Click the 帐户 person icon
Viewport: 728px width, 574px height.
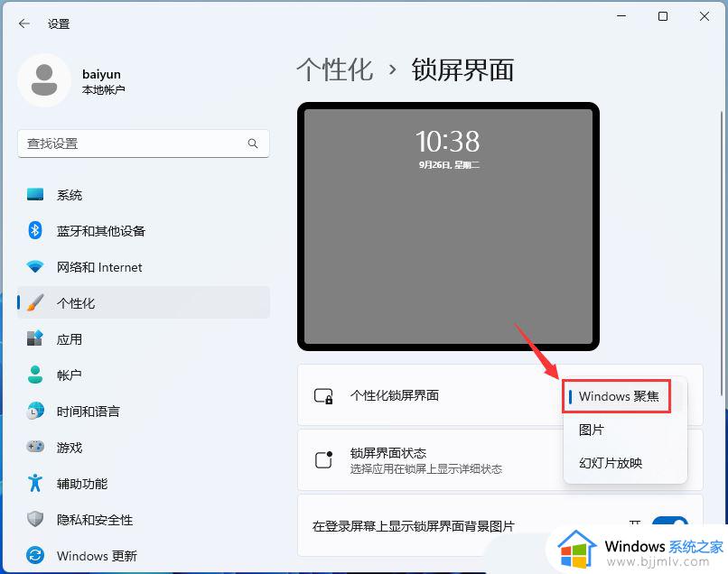point(35,375)
